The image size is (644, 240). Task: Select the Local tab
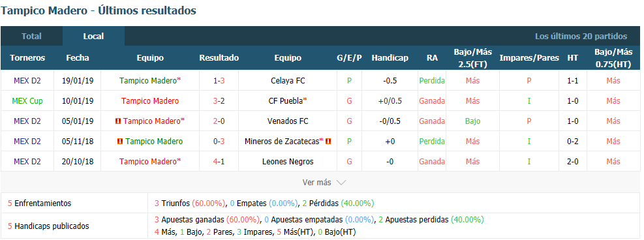click(x=93, y=36)
